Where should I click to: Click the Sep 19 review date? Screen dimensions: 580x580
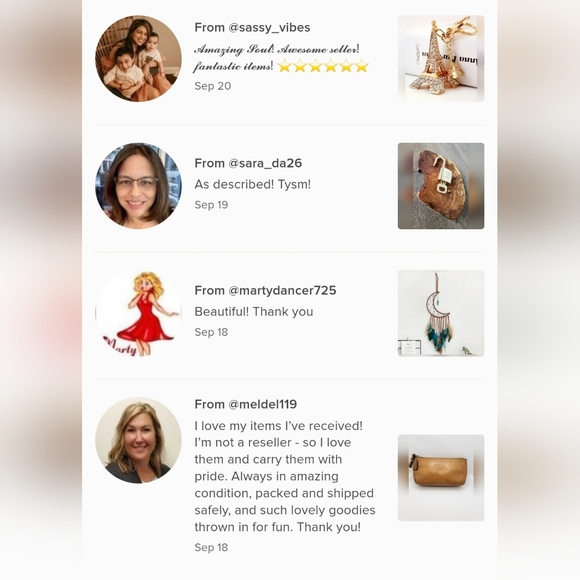click(211, 205)
